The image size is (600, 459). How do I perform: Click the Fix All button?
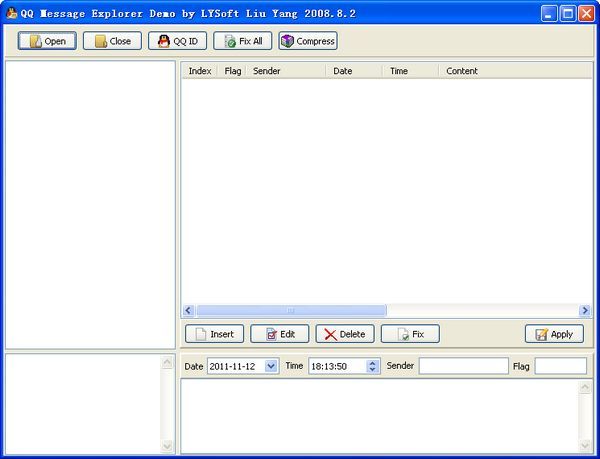[x=243, y=41]
